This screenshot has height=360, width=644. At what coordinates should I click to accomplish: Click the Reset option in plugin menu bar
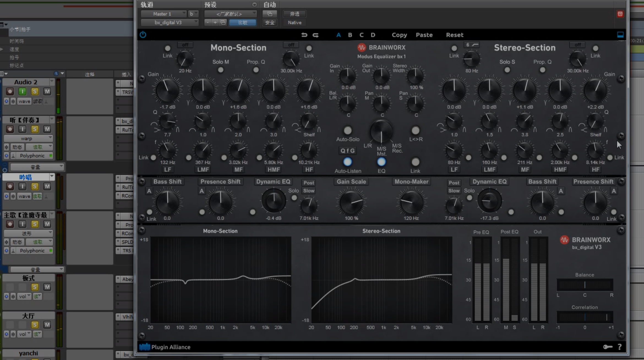tap(454, 35)
